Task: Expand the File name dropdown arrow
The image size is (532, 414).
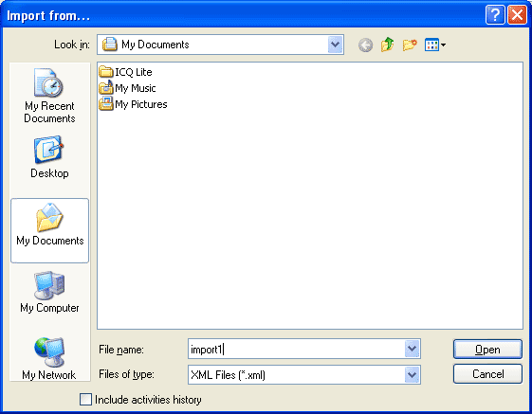Action: coord(413,349)
